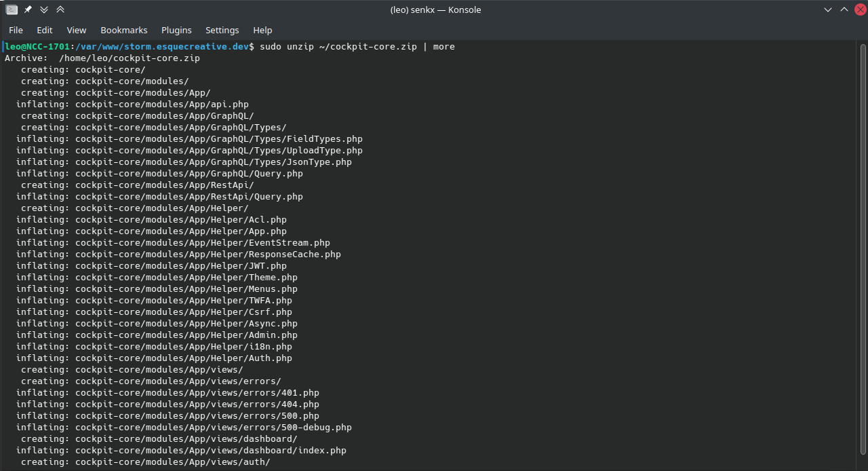Open the Help menu
Screen dimensions: 868x471
pyautogui.click(x=262, y=30)
